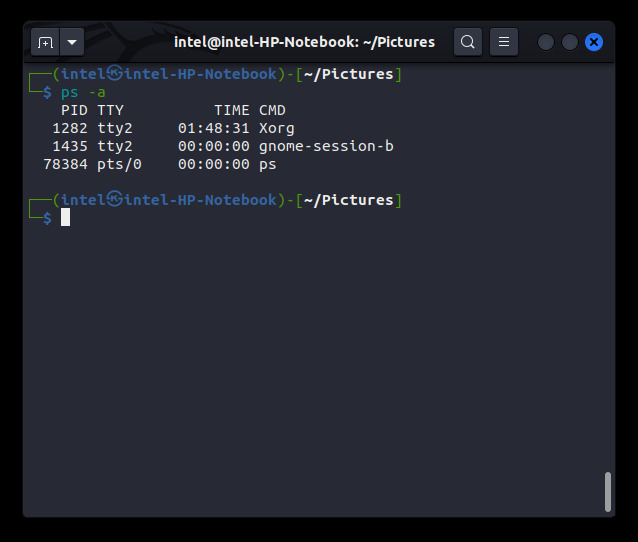
Task: Click the pts/0 terminal entry
Action: 119,164
